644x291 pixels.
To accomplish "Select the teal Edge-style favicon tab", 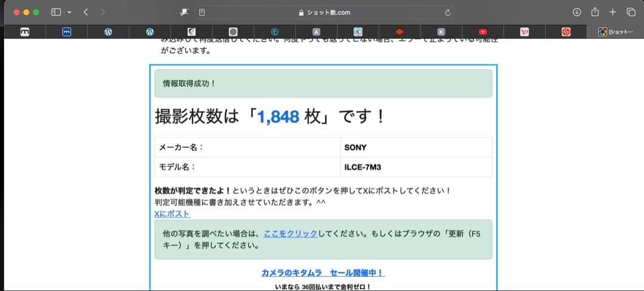I will point(275,32).
